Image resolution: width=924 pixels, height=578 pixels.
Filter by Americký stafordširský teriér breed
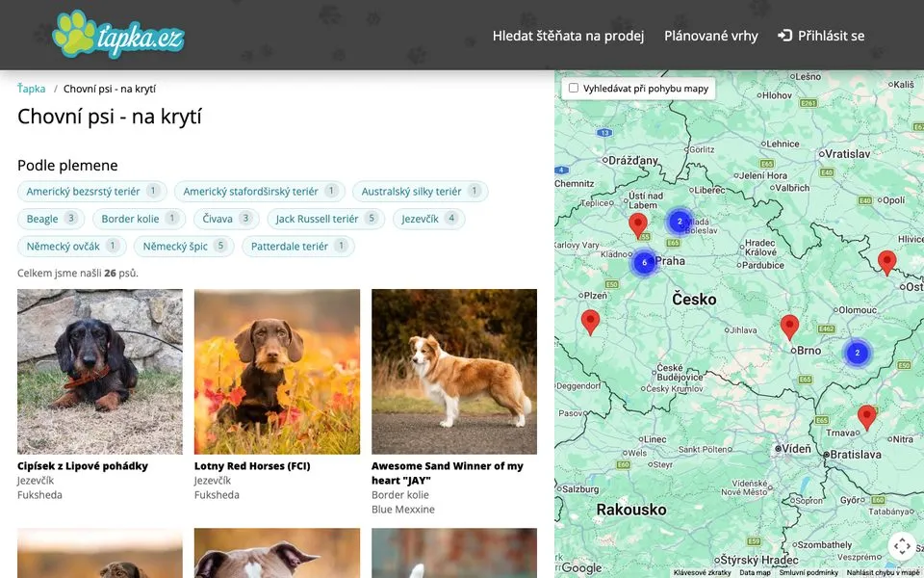click(260, 191)
